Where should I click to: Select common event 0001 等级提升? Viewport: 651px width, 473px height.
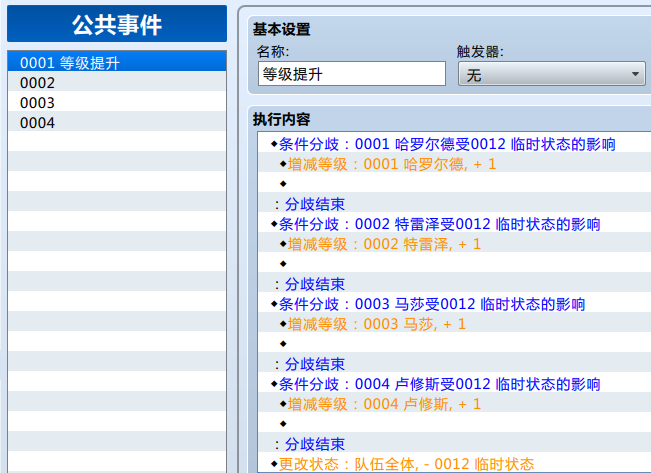[117, 62]
